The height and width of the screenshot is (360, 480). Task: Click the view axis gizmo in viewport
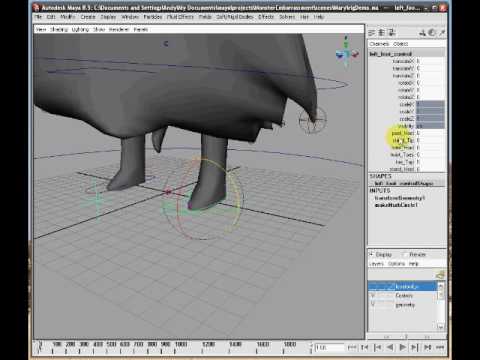point(347,52)
